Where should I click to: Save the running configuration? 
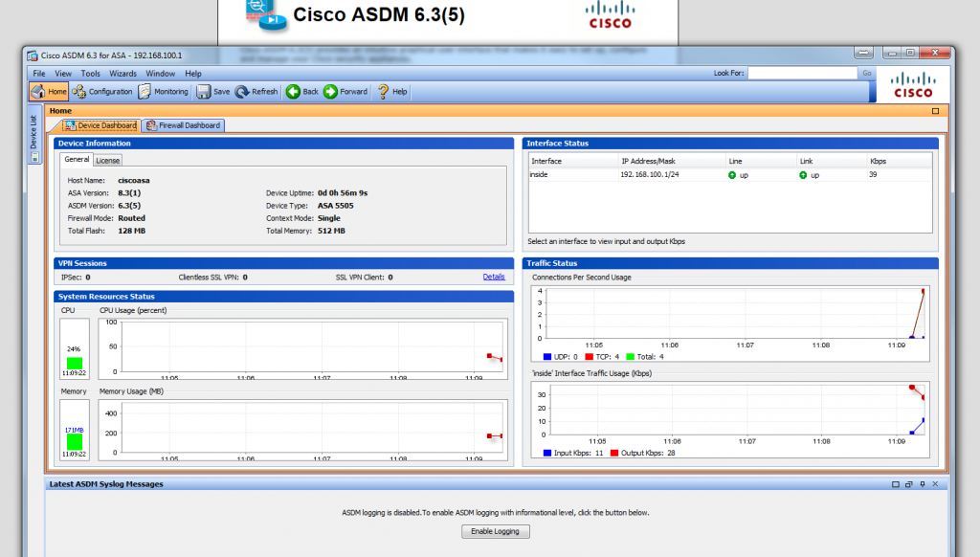tap(213, 91)
